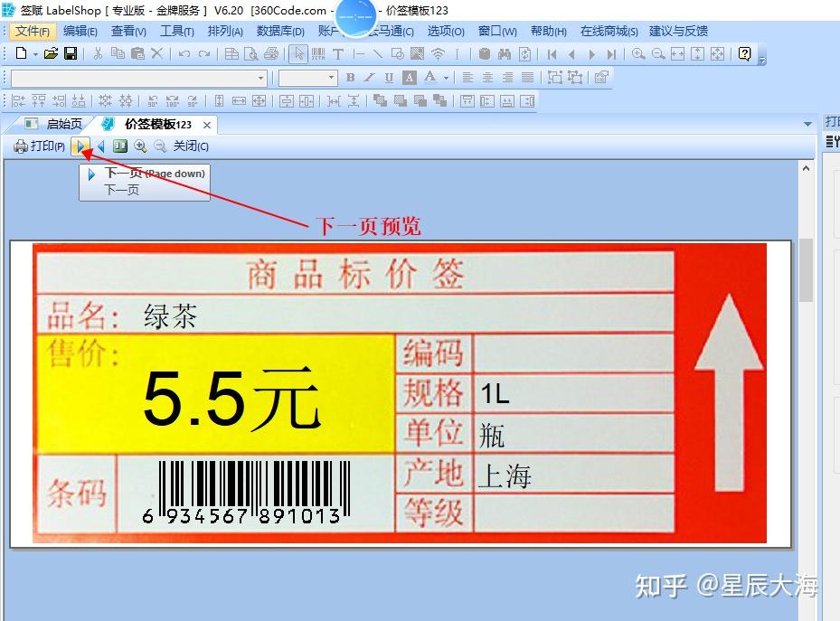
Task: Toggle underline formatting
Action: click(388, 78)
